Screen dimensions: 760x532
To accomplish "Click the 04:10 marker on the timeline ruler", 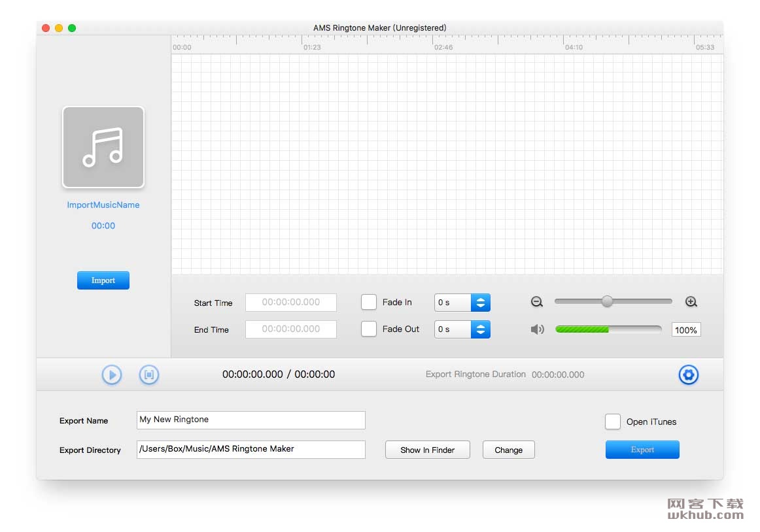I will tap(574, 47).
